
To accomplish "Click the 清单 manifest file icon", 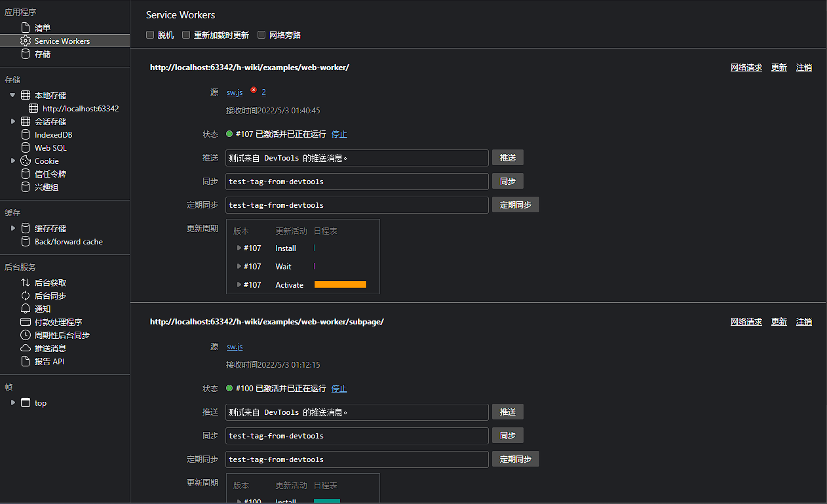I will point(26,28).
